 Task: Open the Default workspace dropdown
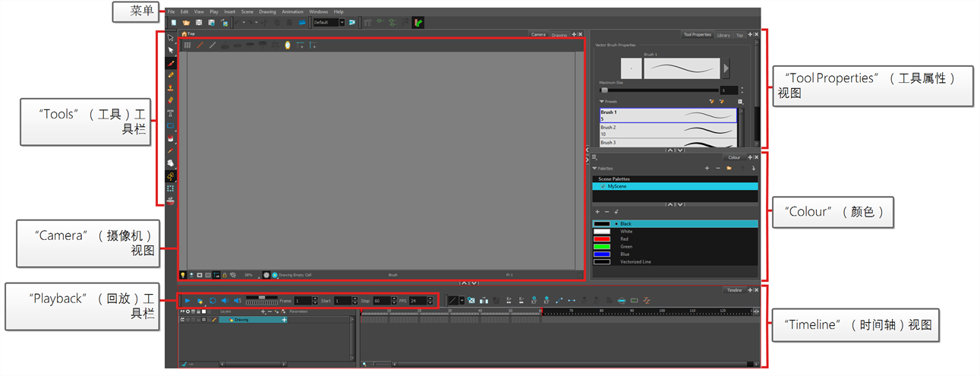pos(342,23)
